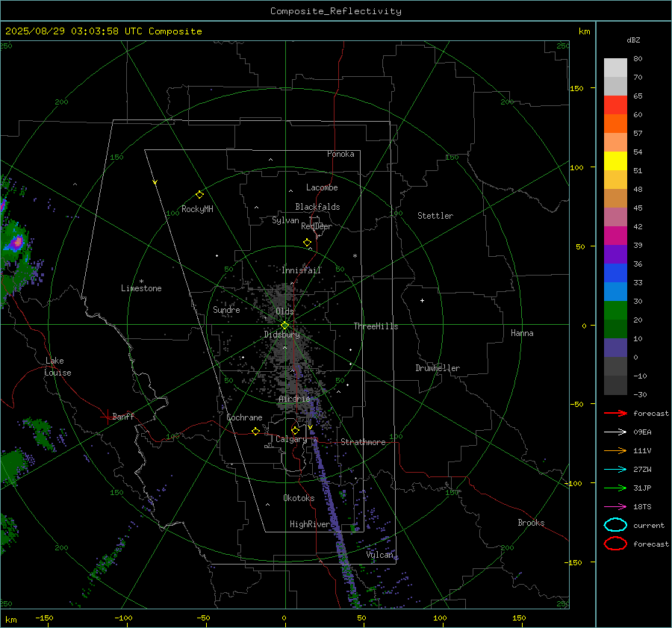Click the Okotoks city label
The image size is (672, 628).
tap(299, 498)
